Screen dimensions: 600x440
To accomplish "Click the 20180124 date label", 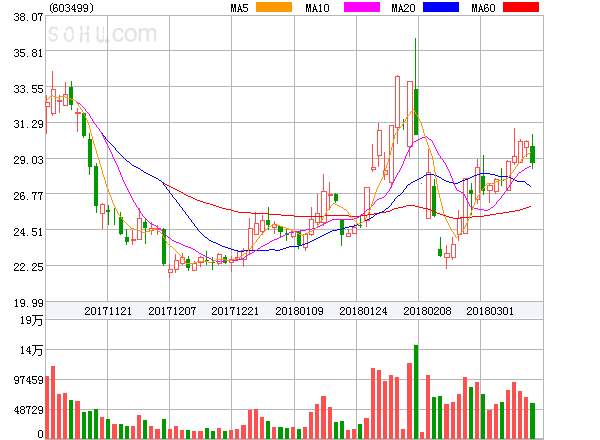I will pos(363,311).
